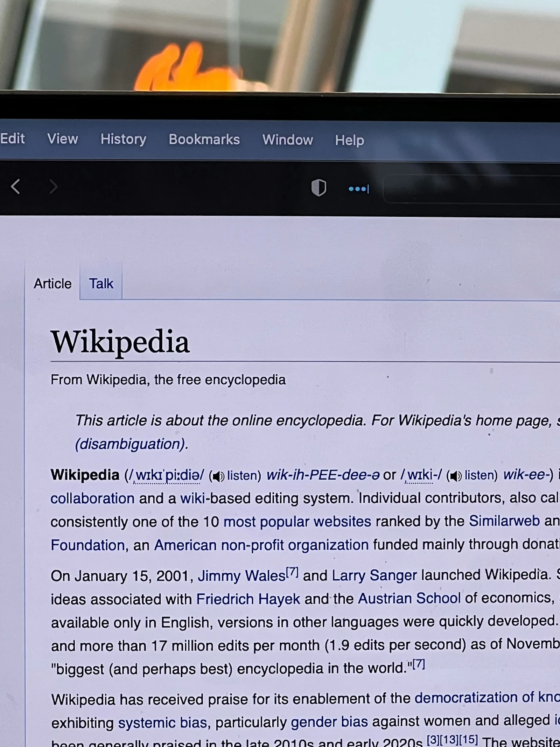Click the IPA pronunciation /ˌwɪkɪˈpiːdiə/ link
The height and width of the screenshot is (747, 560).
(167, 475)
